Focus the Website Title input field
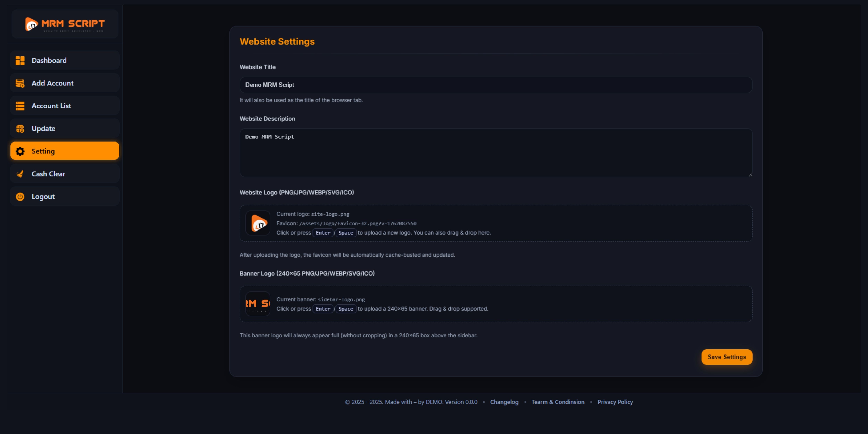868x434 pixels. 496,85
